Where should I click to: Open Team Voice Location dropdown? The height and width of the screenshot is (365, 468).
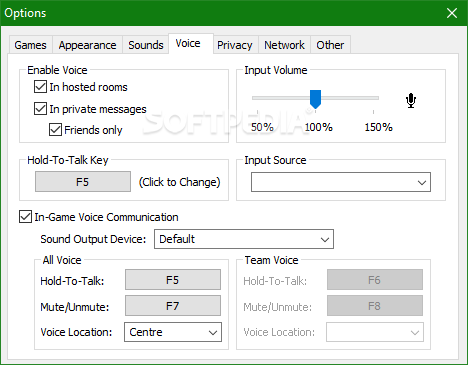click(x=375, y=332)
